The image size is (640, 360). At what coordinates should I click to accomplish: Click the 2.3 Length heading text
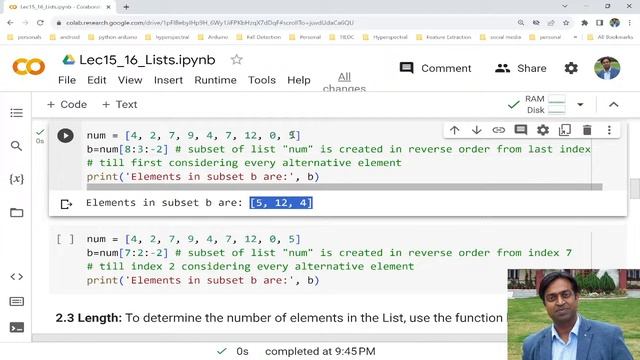(x=89, y=318)
